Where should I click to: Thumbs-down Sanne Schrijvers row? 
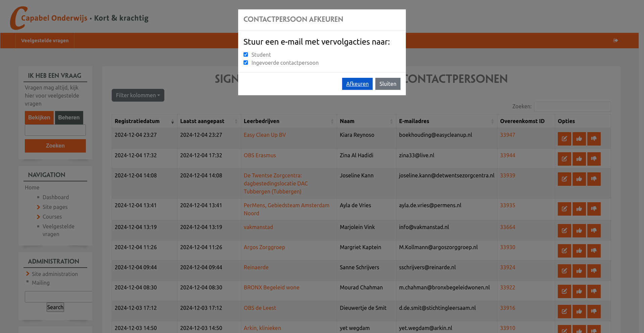(594, 271)
